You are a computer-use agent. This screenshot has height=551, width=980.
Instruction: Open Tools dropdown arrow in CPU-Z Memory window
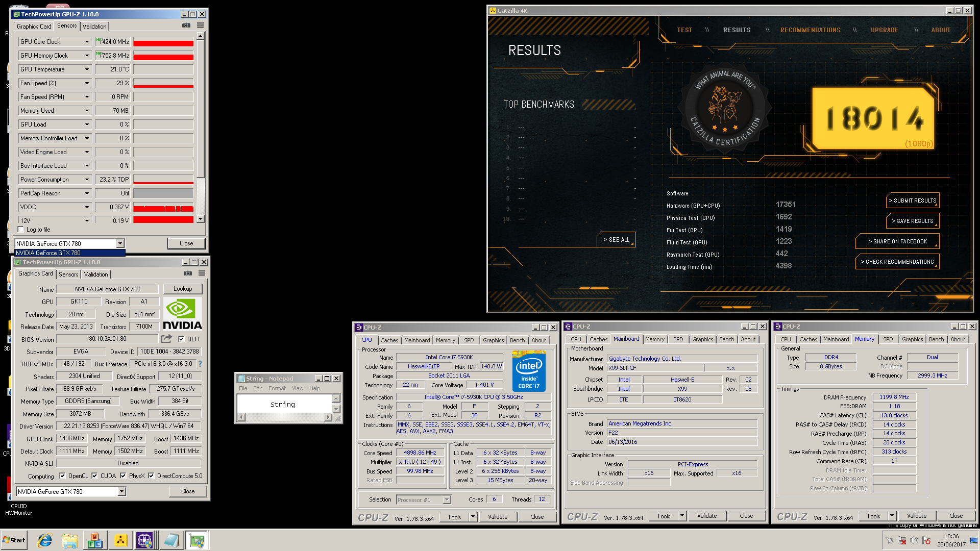tap(892, 516)
